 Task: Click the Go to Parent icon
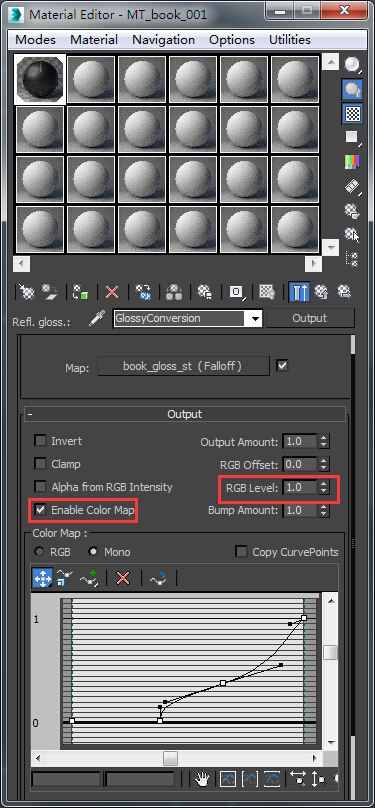pyautogui.click(x=321, y=292)
